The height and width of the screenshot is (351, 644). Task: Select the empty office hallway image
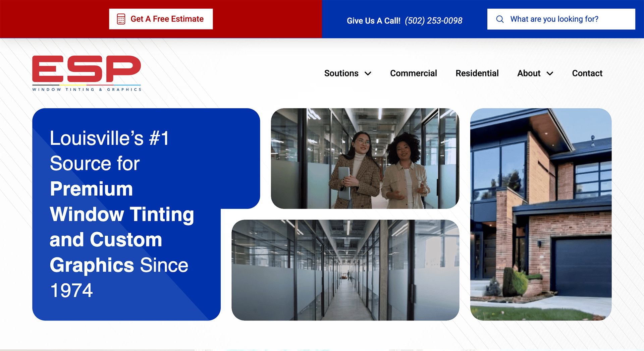[x=345, y=270]
